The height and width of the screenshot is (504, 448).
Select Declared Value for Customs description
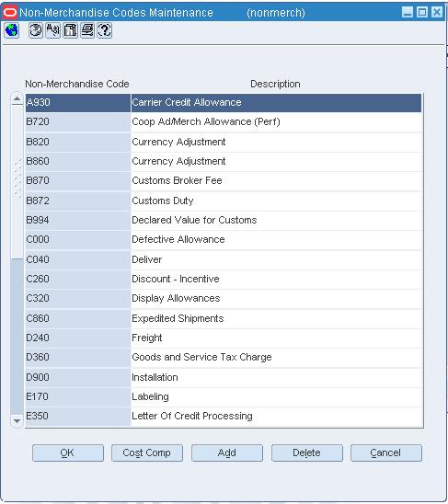276,221
